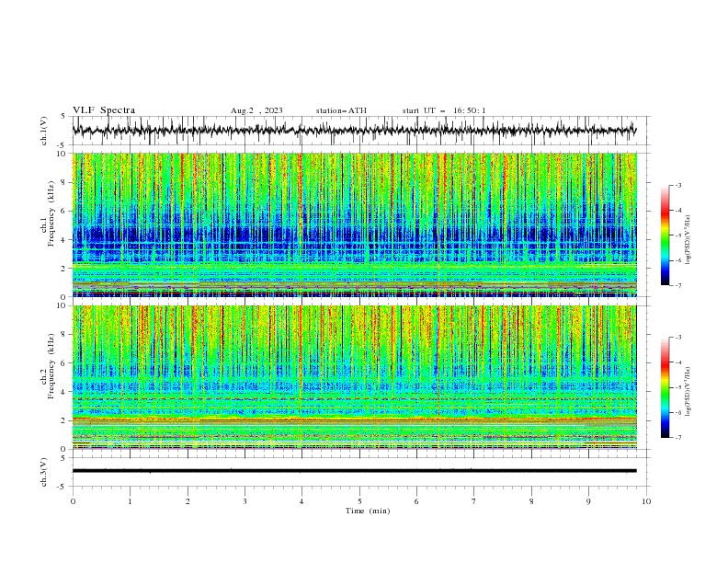
Task: Click the "Time (min)" axis title
Action: point(368,511)
